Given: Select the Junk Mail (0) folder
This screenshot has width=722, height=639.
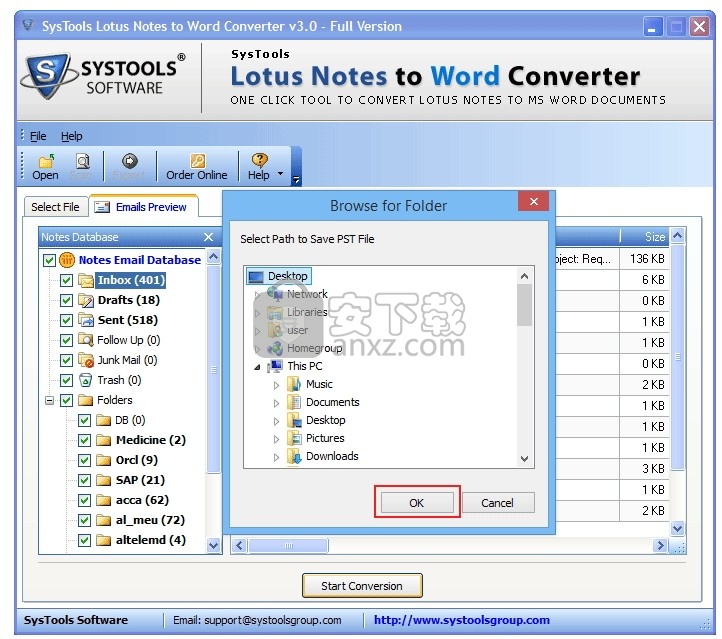Looking at the screenshot, I should point(127,360).
